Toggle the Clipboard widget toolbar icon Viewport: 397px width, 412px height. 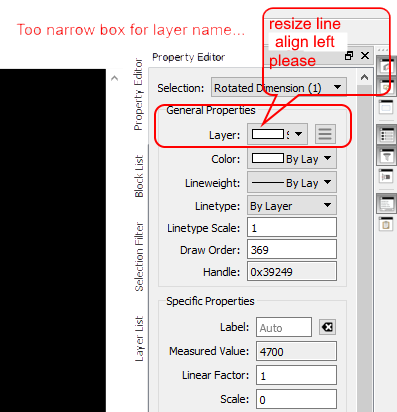coord(386,224)
